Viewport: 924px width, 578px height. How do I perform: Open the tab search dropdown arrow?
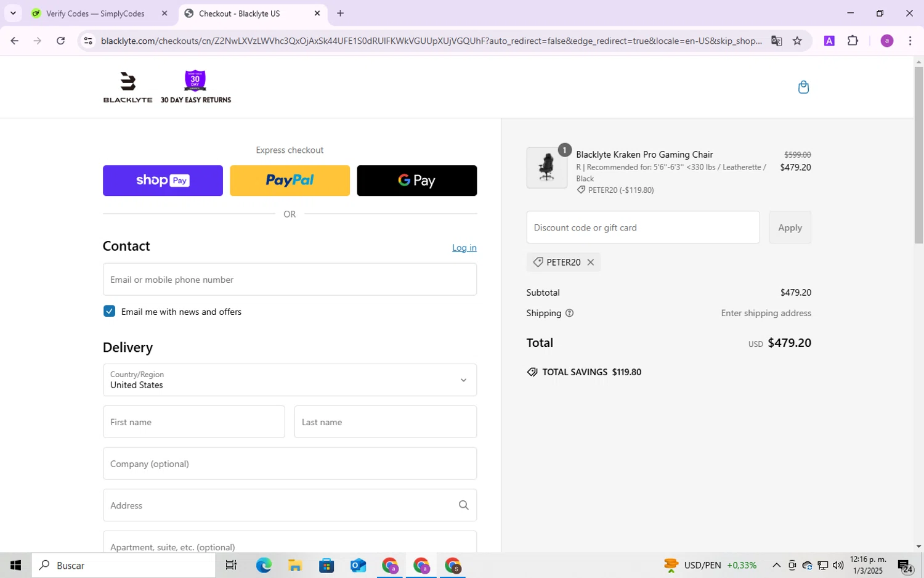pyautogui.click(x=13, y=13)
